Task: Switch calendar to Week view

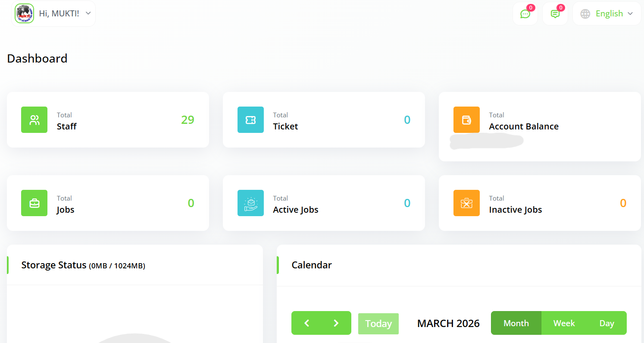Action: click(564, 323)
